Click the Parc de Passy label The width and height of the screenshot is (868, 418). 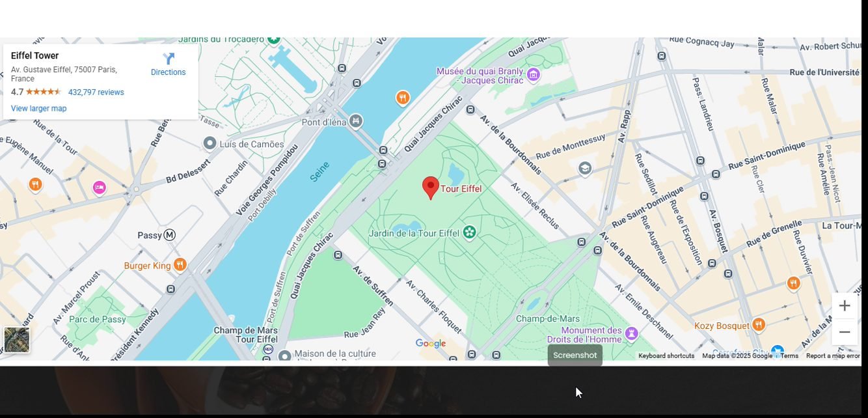[x=98, y=319]
